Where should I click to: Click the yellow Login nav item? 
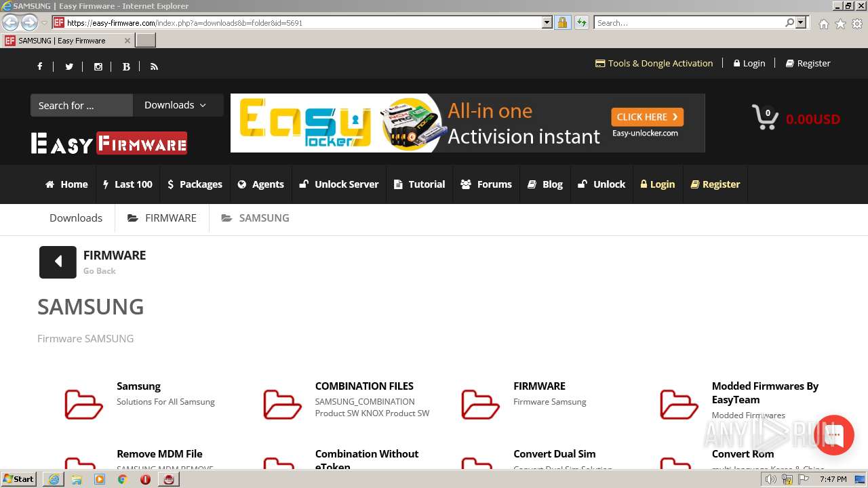click(x=658, y=184)
